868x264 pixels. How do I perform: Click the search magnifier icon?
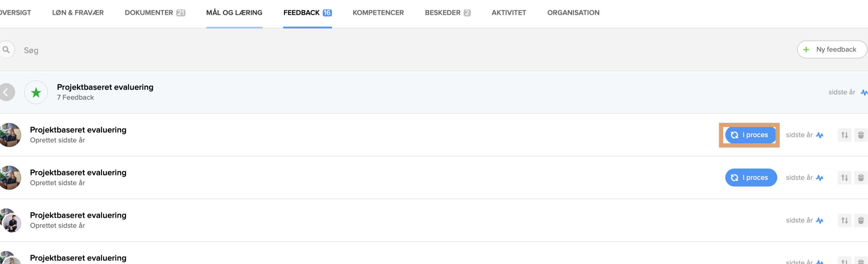pyautogui.click(x=6, y=50)
